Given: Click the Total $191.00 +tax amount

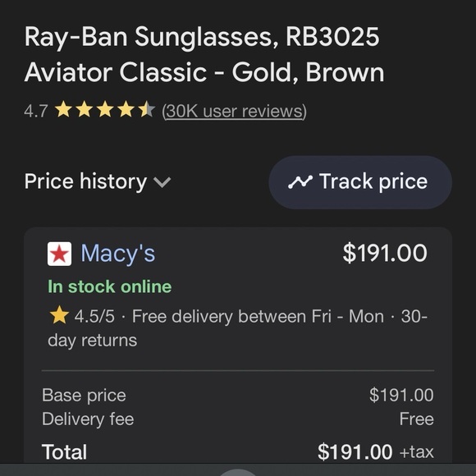Looking at the screenshot, I should 376,452.
